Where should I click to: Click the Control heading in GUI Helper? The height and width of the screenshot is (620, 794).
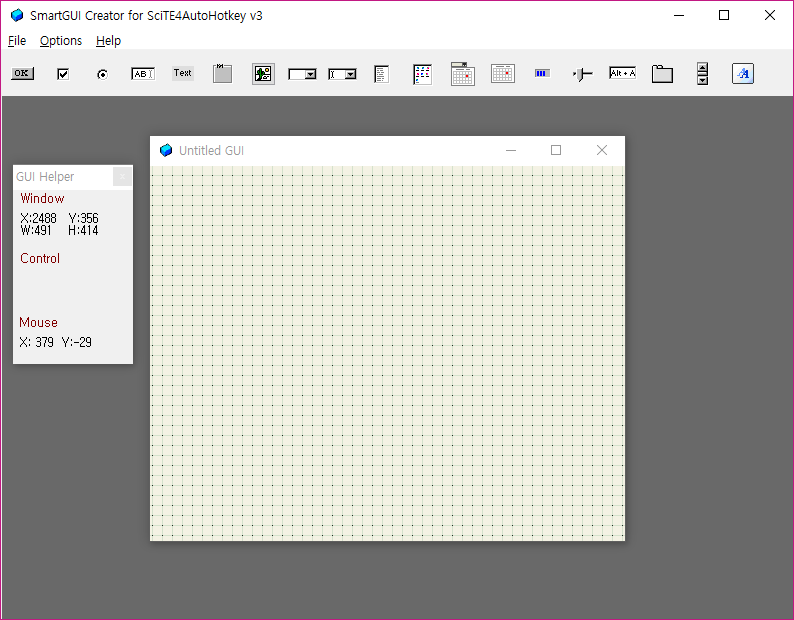pyautogui.click(x=40, y=258)
